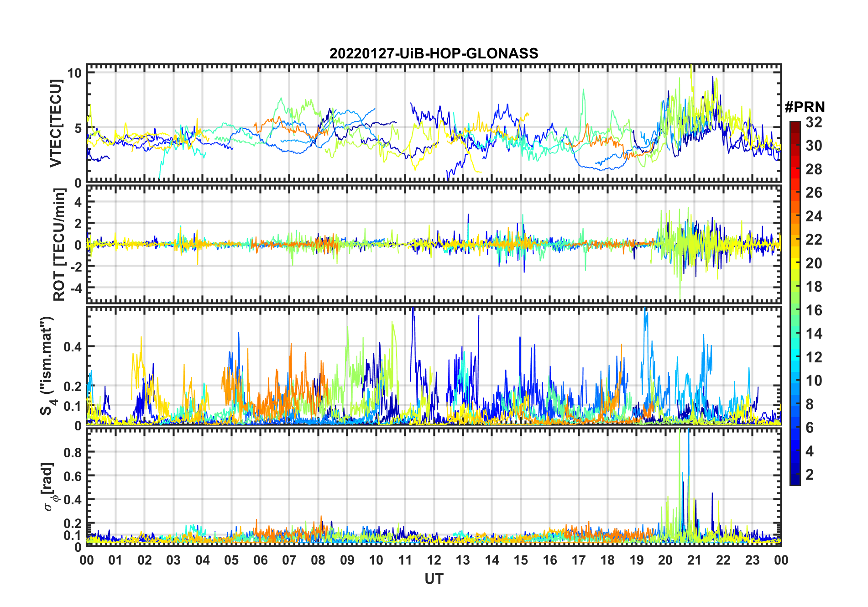Image resolution: width=868 pixels, height=607 pixels.
Task: Click the S4 ("ism.mat") axis label
Action: pyautogui.click(x=48, y=366)
